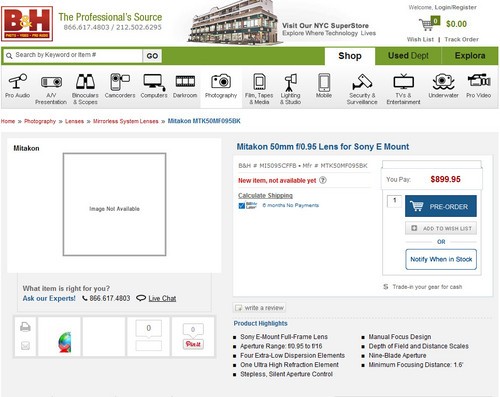The height and width of the screenshot is (397, 500).
Task: Open the TVs & Entertainment category
Action: [x=403, y=89]
